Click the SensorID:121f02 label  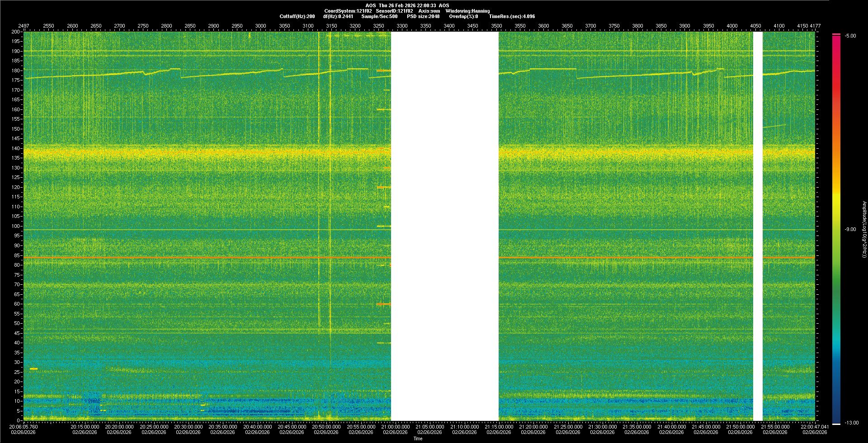coord(394,11)
